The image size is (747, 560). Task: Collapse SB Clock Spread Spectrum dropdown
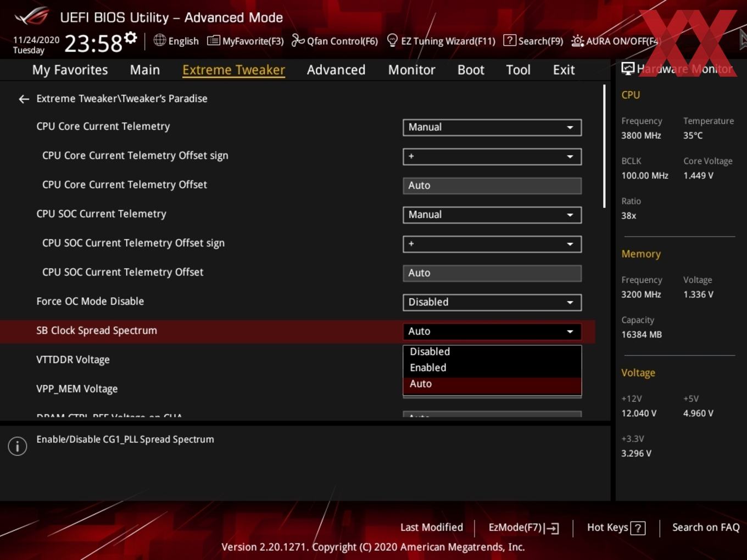click(x=492, y=331)
